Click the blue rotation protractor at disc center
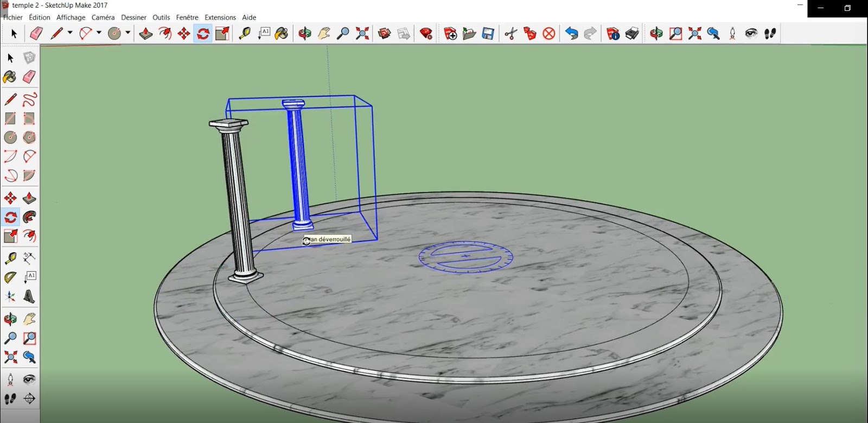The width and height of the screenshot is (868, 423). pyautogui.click(x=465, y=256)
